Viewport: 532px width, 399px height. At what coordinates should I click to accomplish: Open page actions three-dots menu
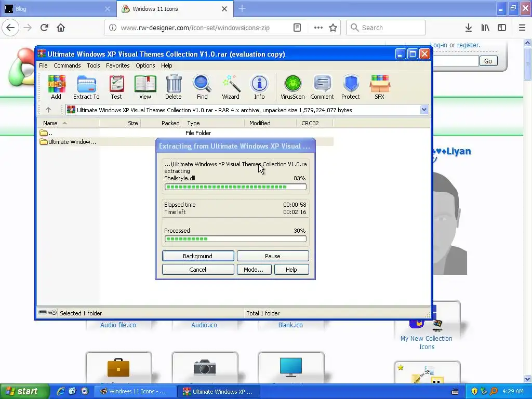(x=318, y=28)
